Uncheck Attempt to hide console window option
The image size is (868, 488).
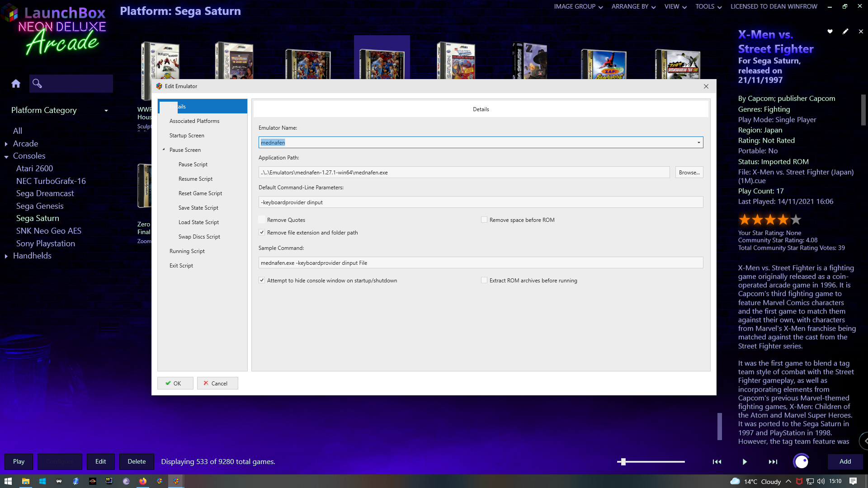point(262,280)
